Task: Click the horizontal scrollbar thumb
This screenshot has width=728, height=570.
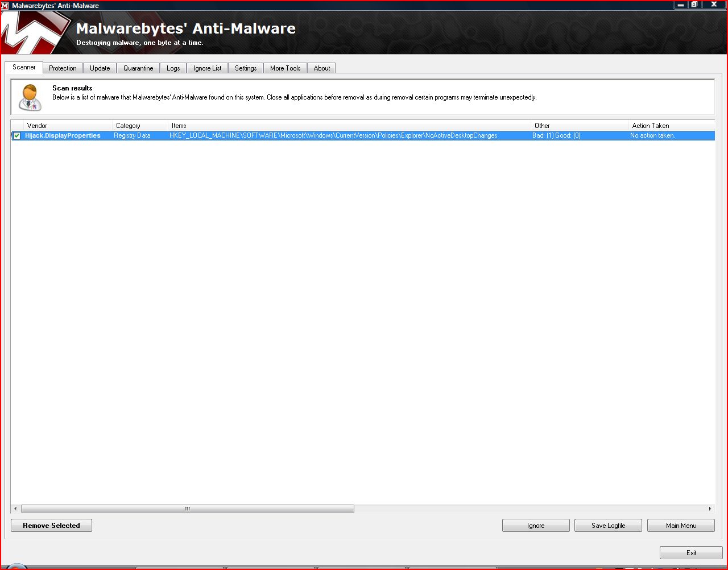Action: 188,509
